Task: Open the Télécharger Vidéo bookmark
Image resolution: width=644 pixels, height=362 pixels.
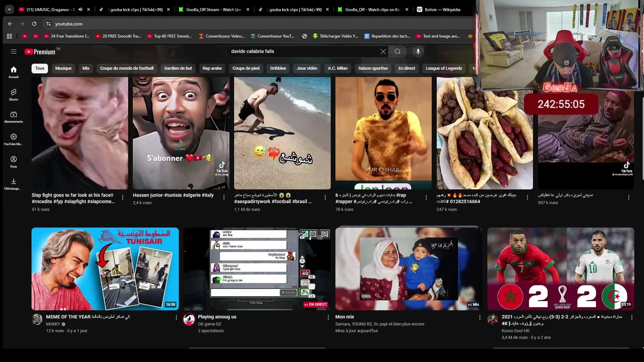Action: (x=335, y=36)
